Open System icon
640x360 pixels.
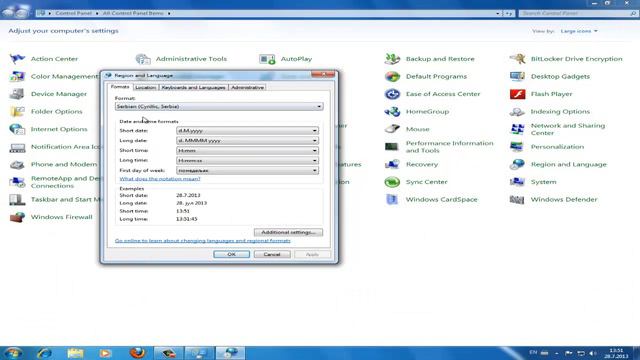coord(517,182)
